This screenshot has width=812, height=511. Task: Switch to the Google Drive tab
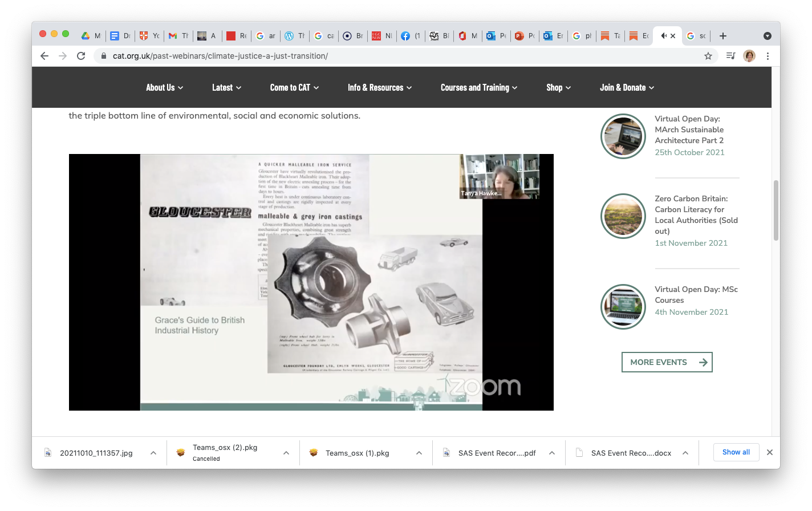pyautogui.click(x=91, y=36)
